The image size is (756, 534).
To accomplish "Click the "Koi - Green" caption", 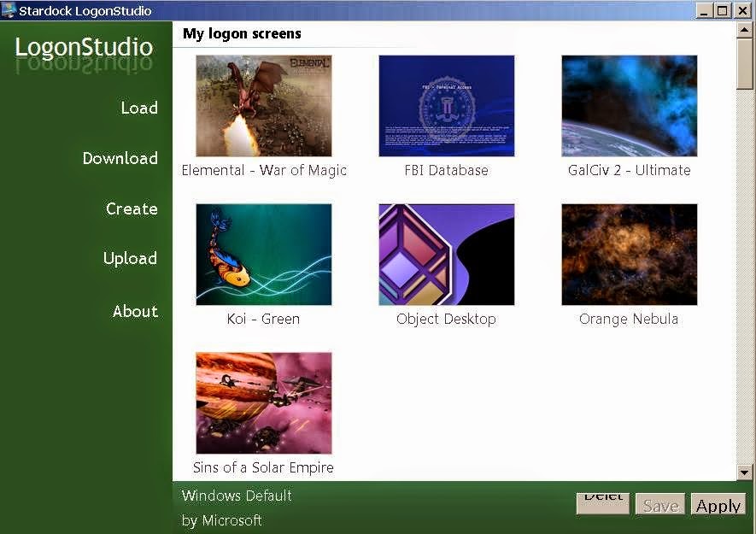I will [x=263, y=319].
